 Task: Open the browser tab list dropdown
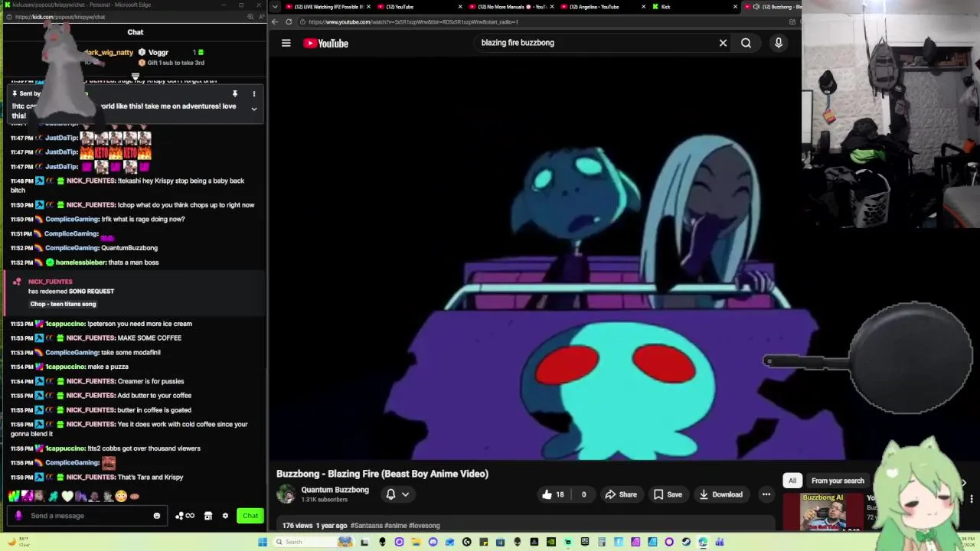[275, 7]
